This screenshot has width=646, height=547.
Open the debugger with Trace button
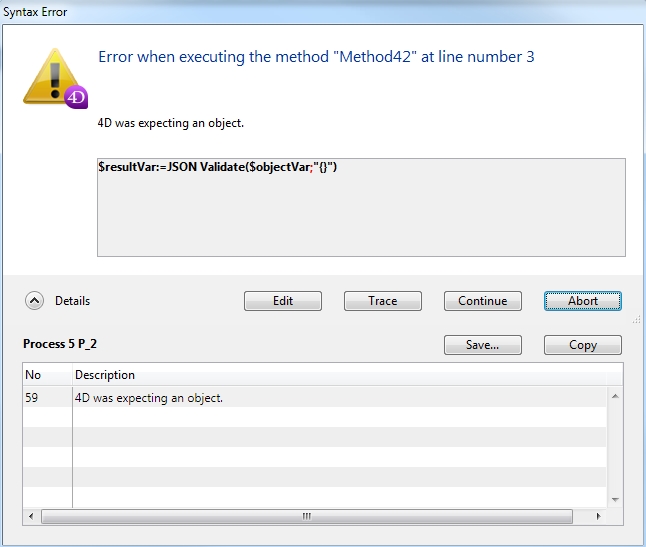point(382,301)
